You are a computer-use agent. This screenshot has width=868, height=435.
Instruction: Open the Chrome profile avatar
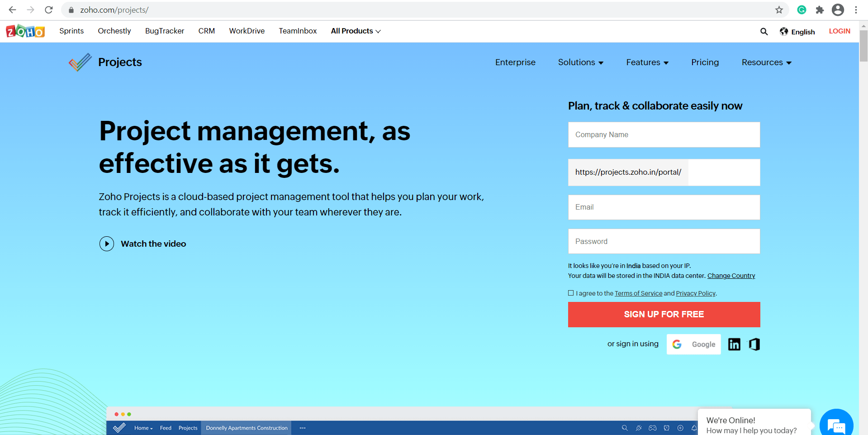click(838, 10)
